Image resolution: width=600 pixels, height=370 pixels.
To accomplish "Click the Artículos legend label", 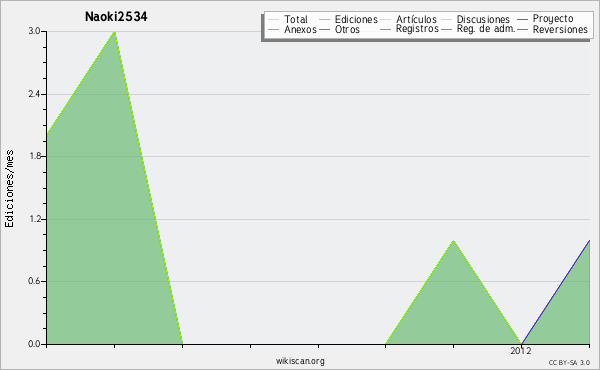I will point(416,19).
